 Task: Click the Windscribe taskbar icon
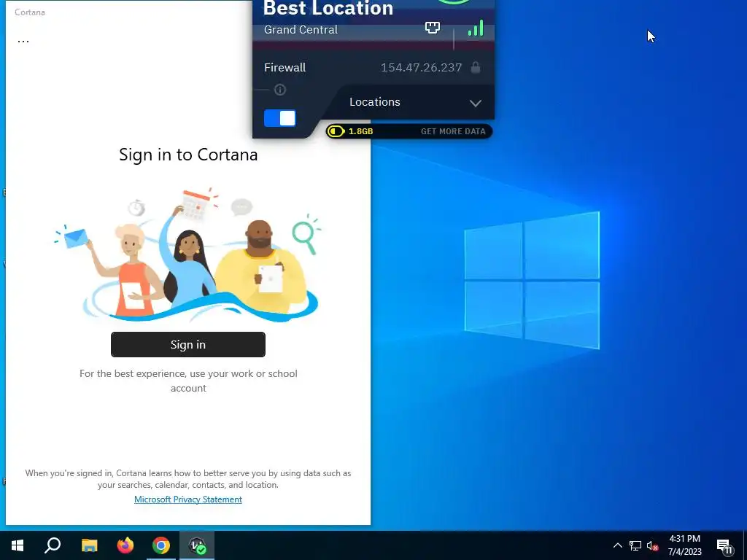coord(197,545)
